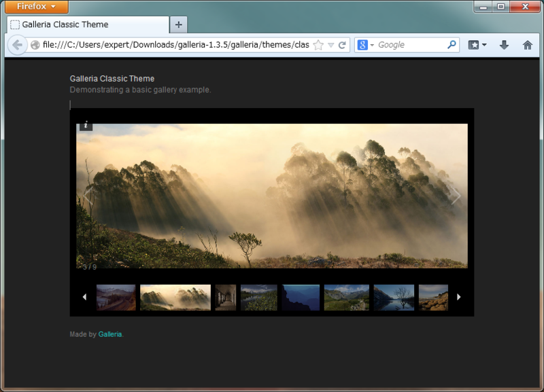Show image info with the i icon
Viewport: 544px width, 392px height.
coord(86,125)
